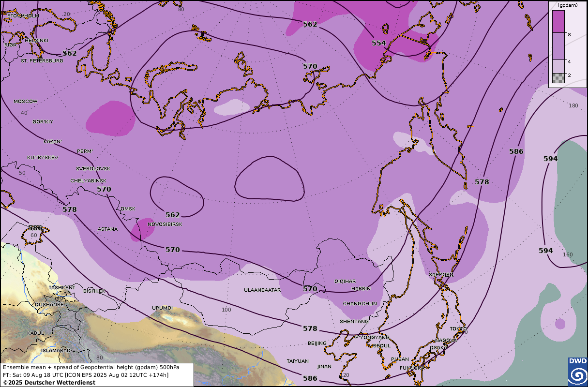Click the DUSHANBE city label
Screen dimensions: 588x387
pyautogui.click(x=49, y=305)
